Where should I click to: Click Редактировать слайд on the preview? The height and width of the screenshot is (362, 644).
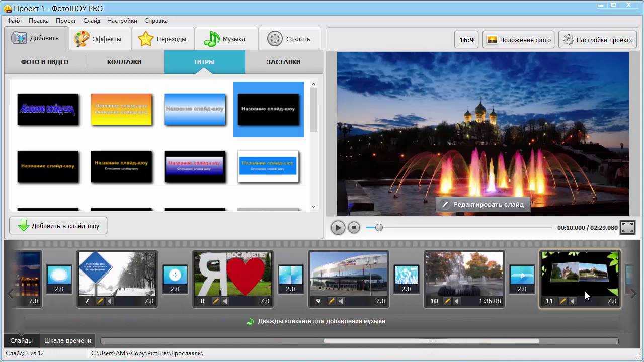tap(482, 204)
